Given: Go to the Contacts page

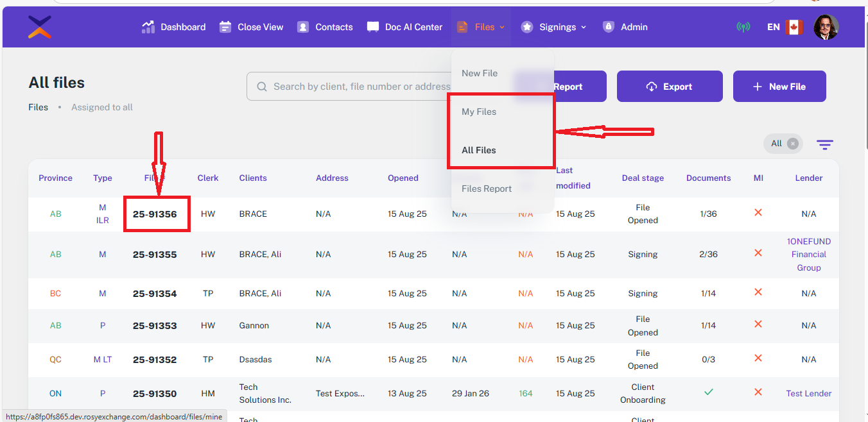Looking at the screenshot, I should point(325,27).
